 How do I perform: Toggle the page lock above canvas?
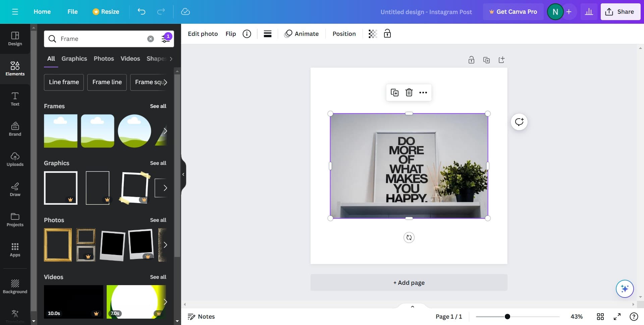(x=471, y=60)
